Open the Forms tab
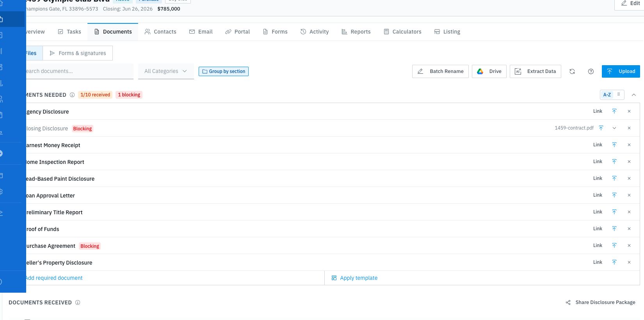Screen dimensions: 644x320 (x=275, y=32)
